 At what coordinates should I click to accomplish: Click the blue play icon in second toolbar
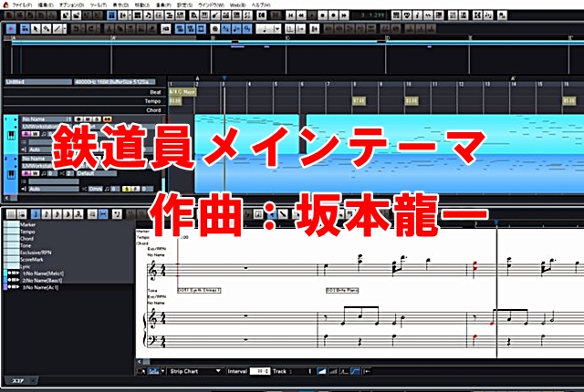click(11, 28)
